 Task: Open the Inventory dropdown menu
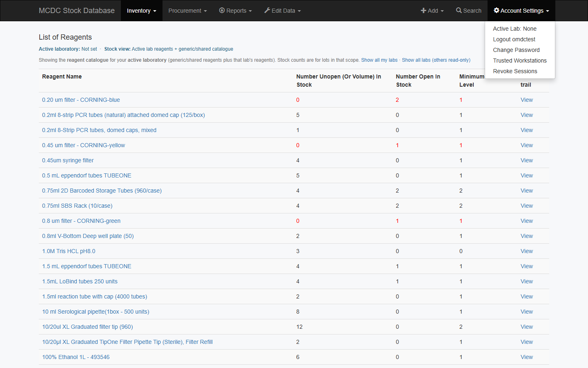click(141, 11)
